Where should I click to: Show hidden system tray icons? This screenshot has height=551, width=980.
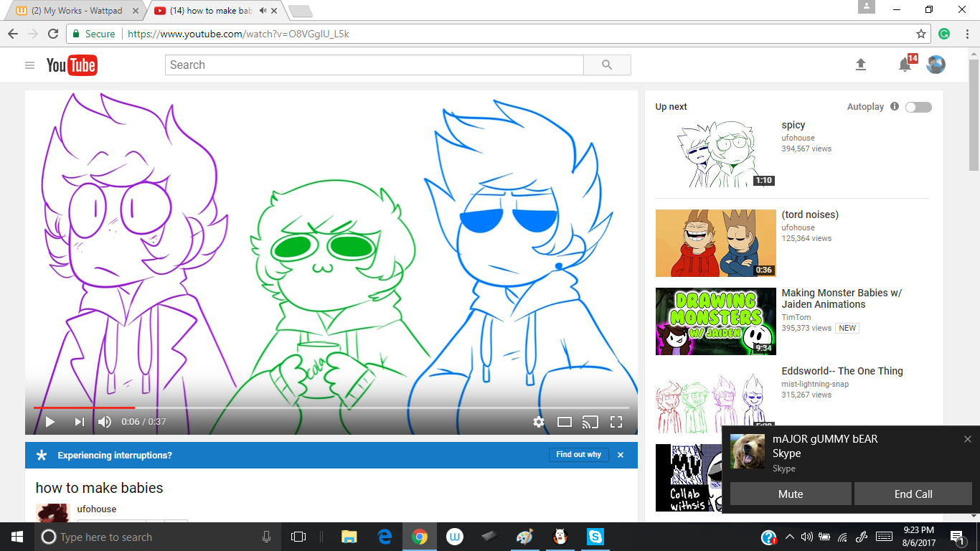click(x=790, y=537)
